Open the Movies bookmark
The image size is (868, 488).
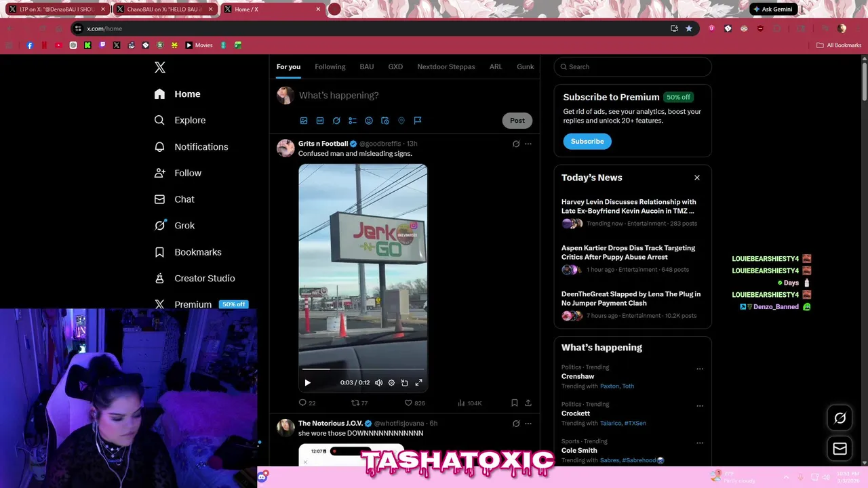tap(199, 45)
